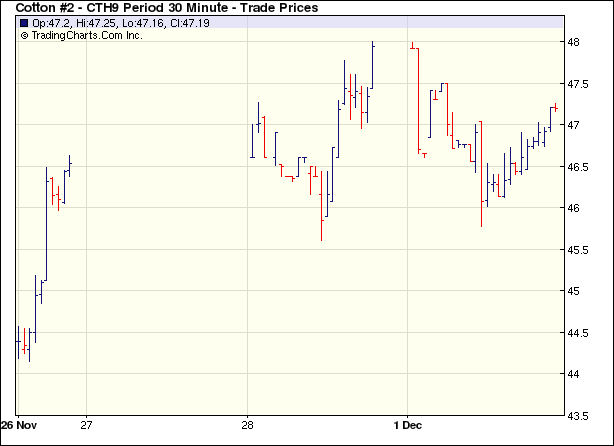This screenshot has width=614, height=446.
Task: Click the rightmost red price bar
Action: coord(554,106)
